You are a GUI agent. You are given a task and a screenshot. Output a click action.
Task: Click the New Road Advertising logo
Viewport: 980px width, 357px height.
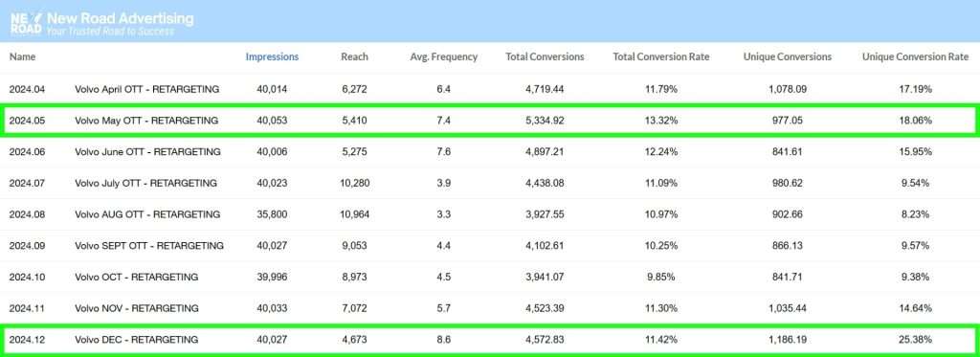[101, 23]
